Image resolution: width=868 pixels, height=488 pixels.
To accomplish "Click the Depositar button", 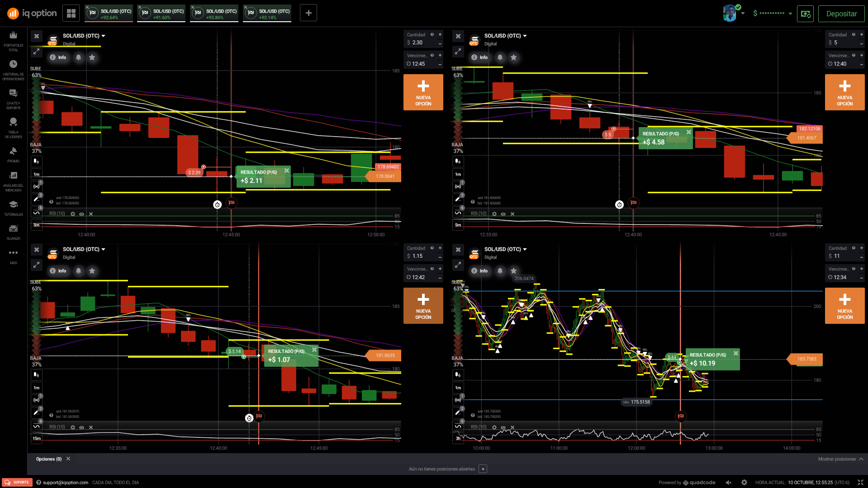I will coord(841,14).
